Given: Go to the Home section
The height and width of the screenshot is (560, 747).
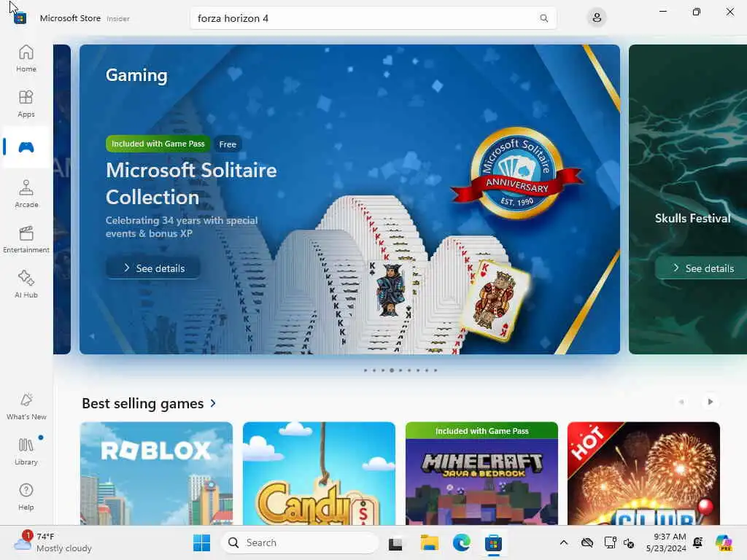Looking at the screenshot, I should (x=26, y=58).
